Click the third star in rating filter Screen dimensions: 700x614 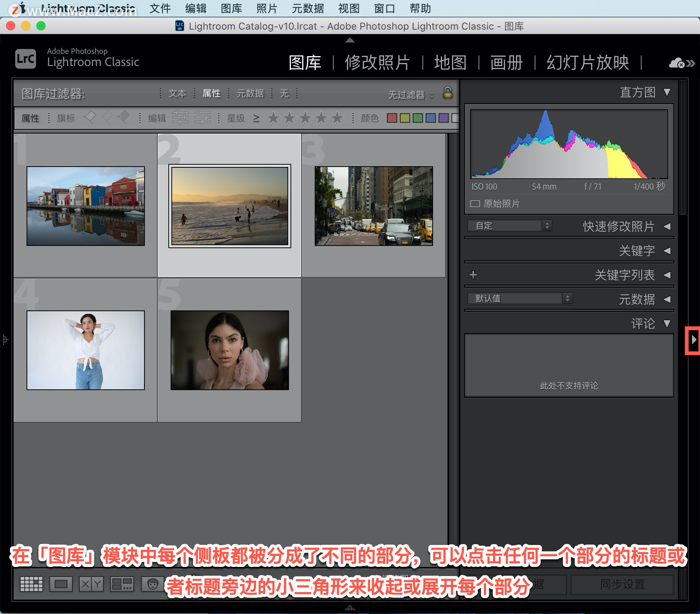(305, 118)
